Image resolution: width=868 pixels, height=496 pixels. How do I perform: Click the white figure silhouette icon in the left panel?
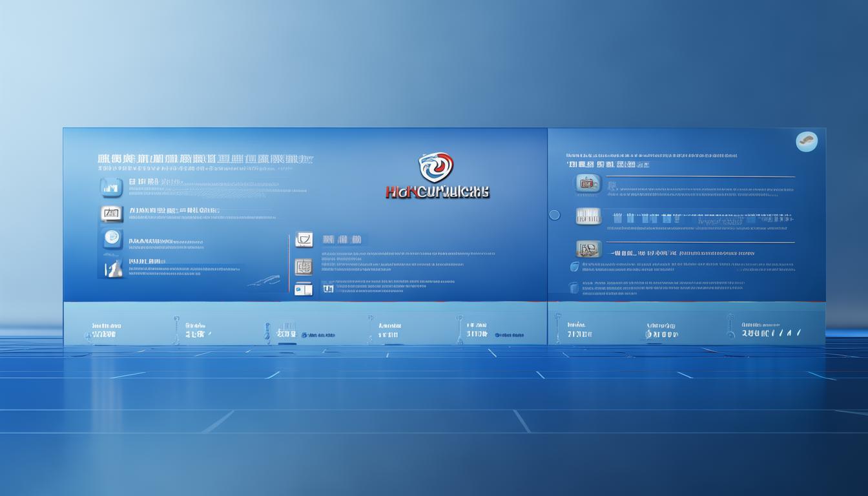point(112,267)
